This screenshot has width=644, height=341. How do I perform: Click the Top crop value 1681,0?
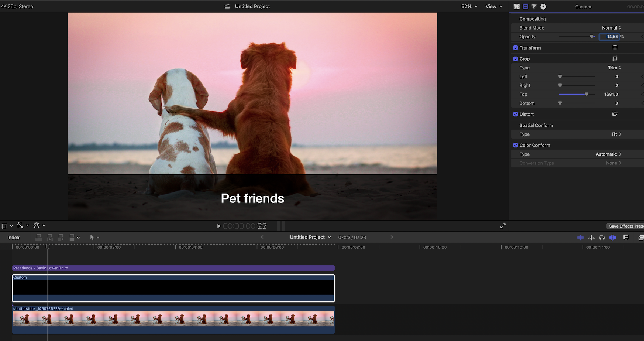point(611,94)
